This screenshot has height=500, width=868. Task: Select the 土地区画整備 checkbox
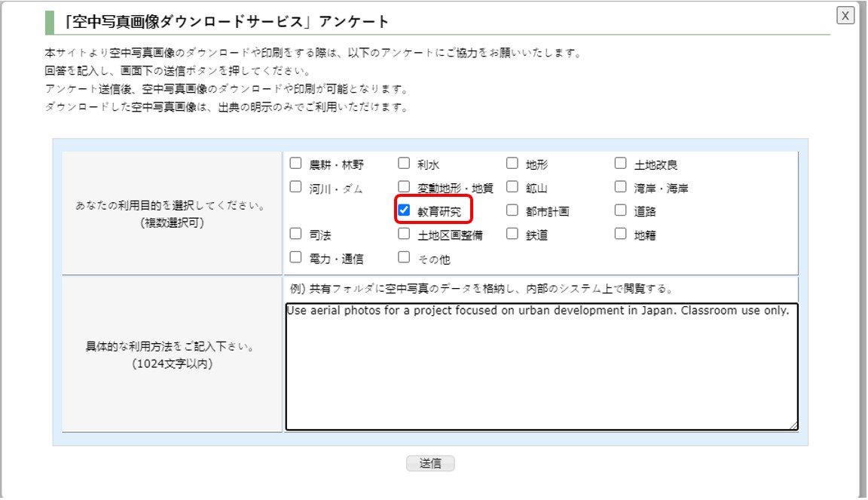point(403,235)
